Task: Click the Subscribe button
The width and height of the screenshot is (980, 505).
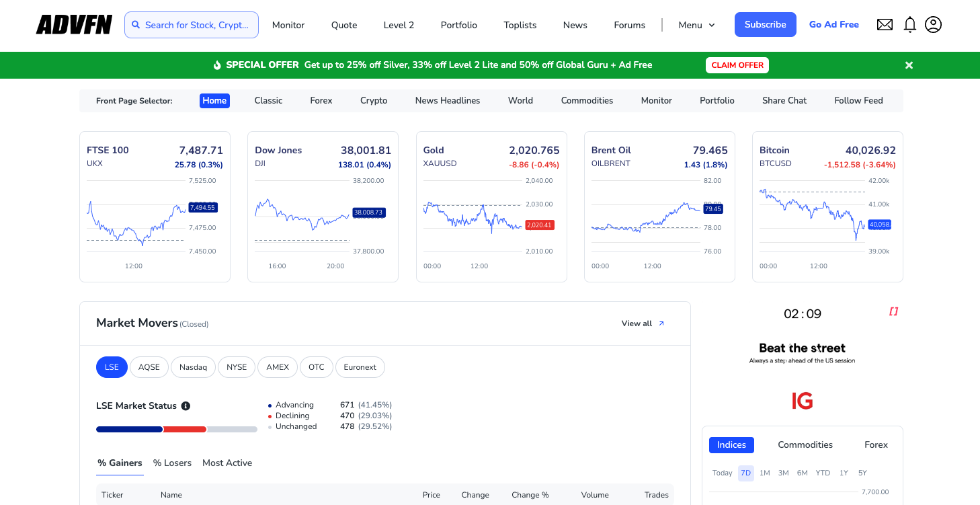Action: pos(766,24)
